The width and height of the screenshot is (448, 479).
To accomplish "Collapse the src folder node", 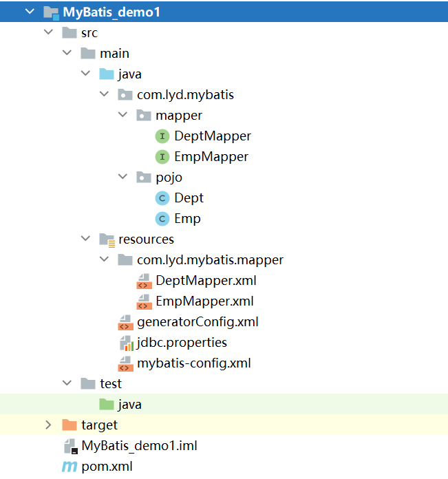I will pos(48,32).
